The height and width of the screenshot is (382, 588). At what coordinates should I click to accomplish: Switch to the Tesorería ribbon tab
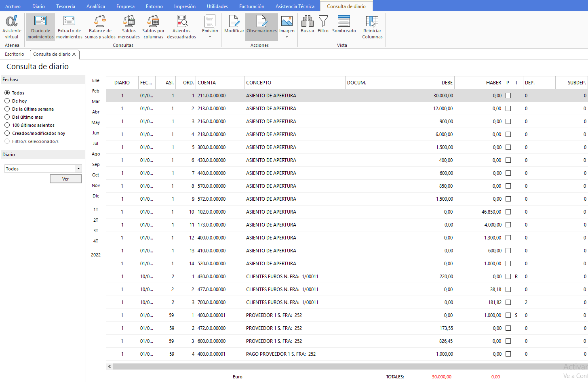[65, 6]
